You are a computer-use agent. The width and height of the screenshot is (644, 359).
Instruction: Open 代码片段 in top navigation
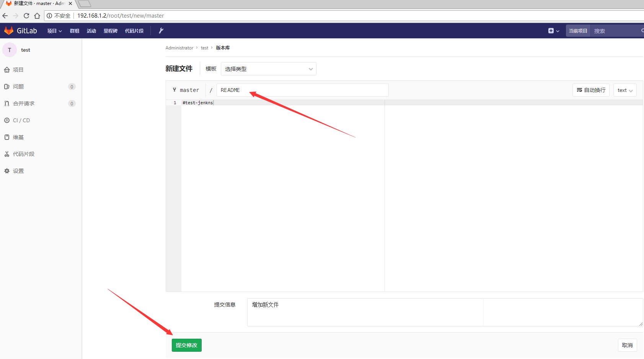pyautogui.click(x=134, y=31)
